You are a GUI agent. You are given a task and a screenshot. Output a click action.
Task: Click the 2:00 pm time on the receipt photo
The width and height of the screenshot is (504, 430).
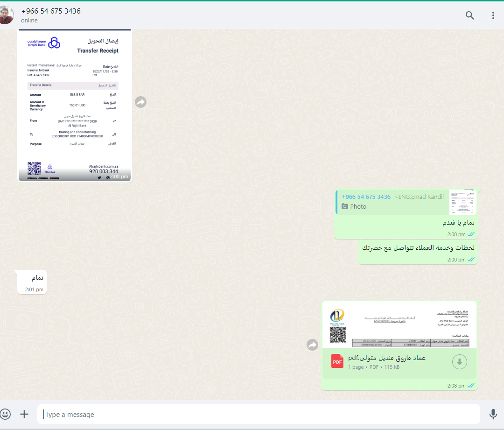(119, 176)
